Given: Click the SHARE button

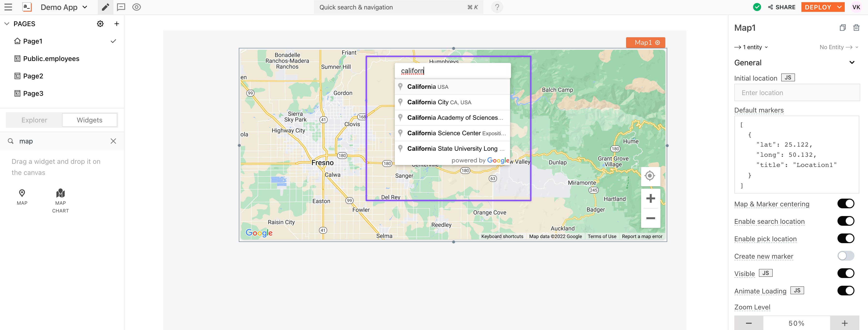Looking at the screenshot, I should tap(782, 7).
